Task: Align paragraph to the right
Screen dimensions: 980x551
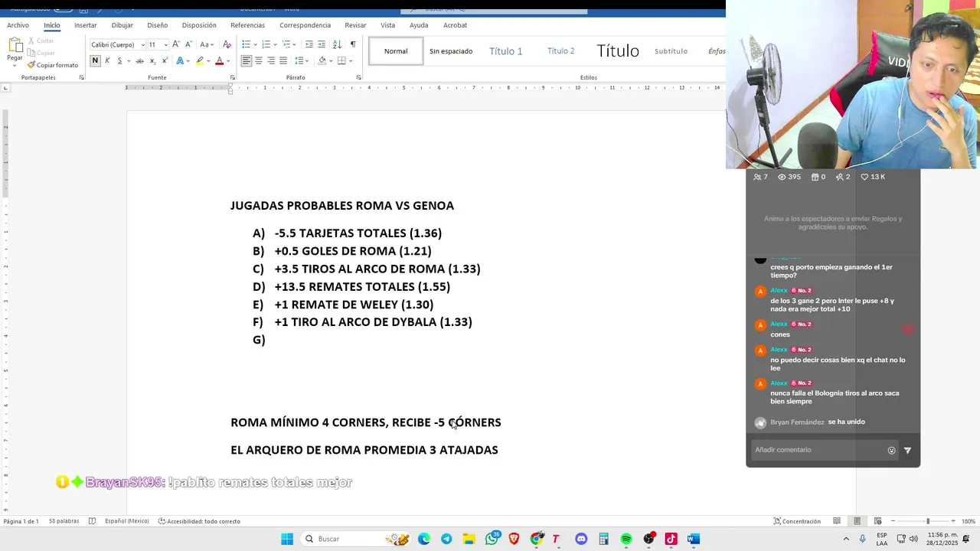Action: tap(271, 60)
